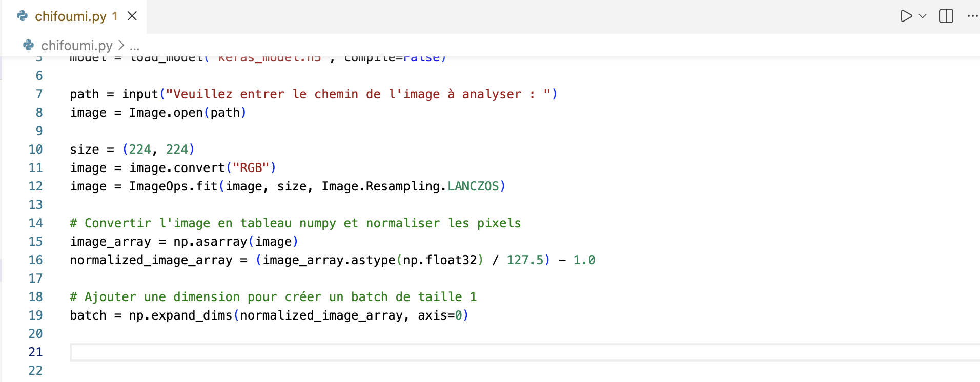
Task: Click the Python icon in the breadcrumb
Action: coord(29,46)
